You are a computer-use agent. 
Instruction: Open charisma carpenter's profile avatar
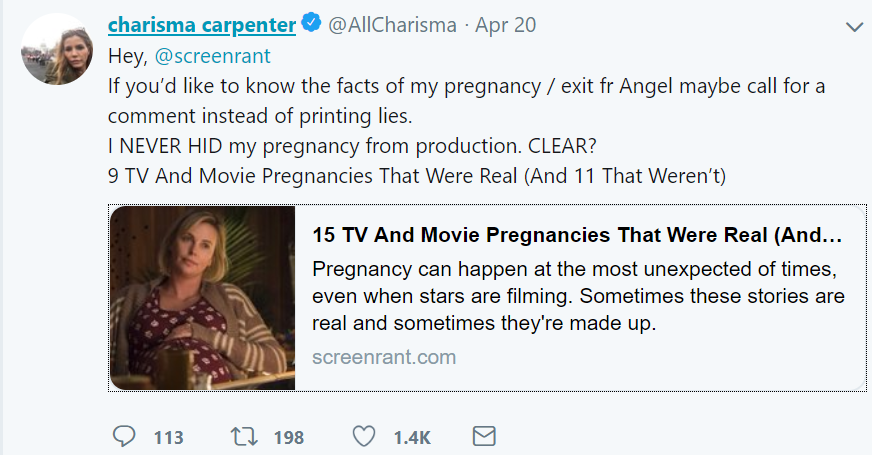(x=57, y=48)
